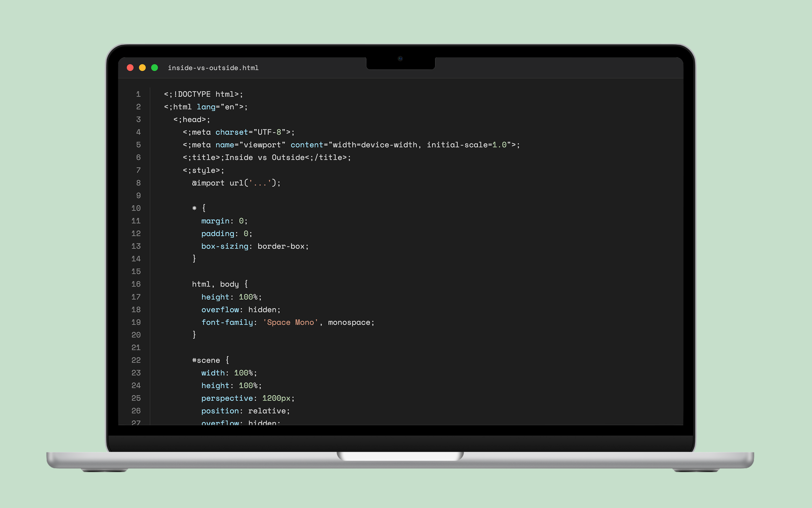The width and height of the screenshot is (812, 508).
Task: Click the head tag on line 3
Action: tap(192, 120)
